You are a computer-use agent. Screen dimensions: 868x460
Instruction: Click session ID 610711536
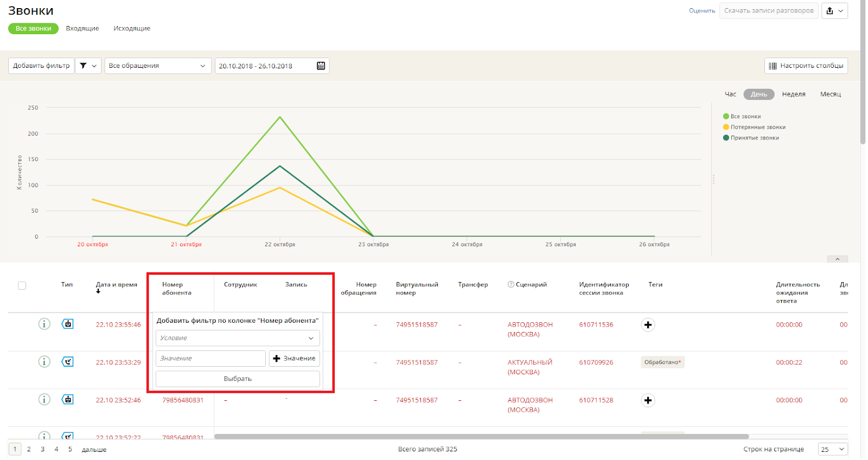[596, 325]
